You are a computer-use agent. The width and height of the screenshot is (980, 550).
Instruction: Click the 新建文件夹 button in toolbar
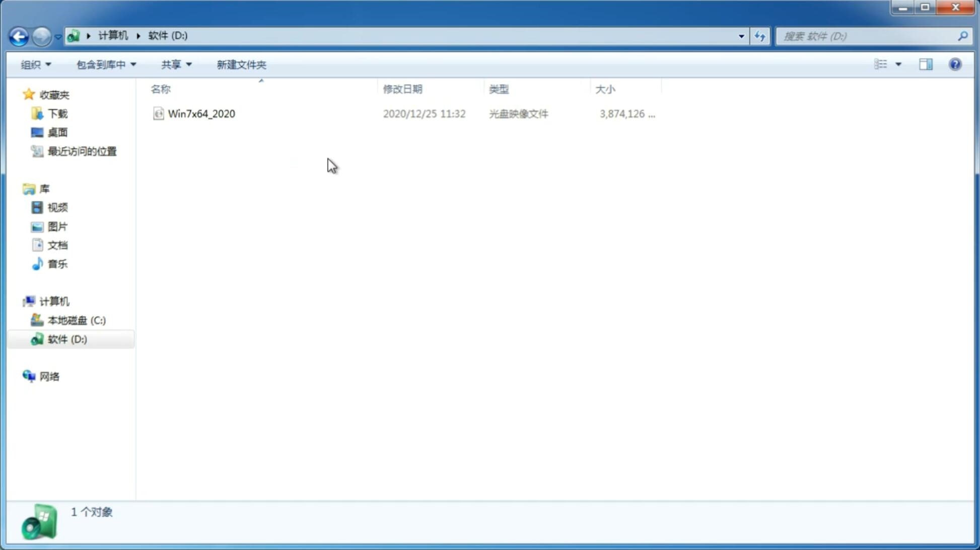click(x=241, y=64)
